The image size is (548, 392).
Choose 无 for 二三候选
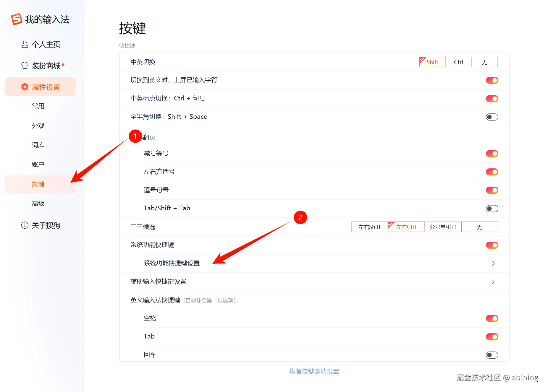coord(480,227)
